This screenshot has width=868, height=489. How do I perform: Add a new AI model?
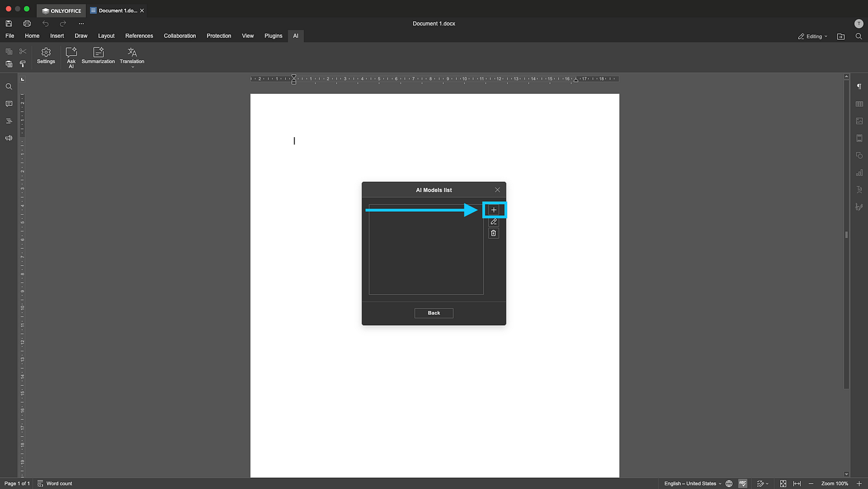494,210
